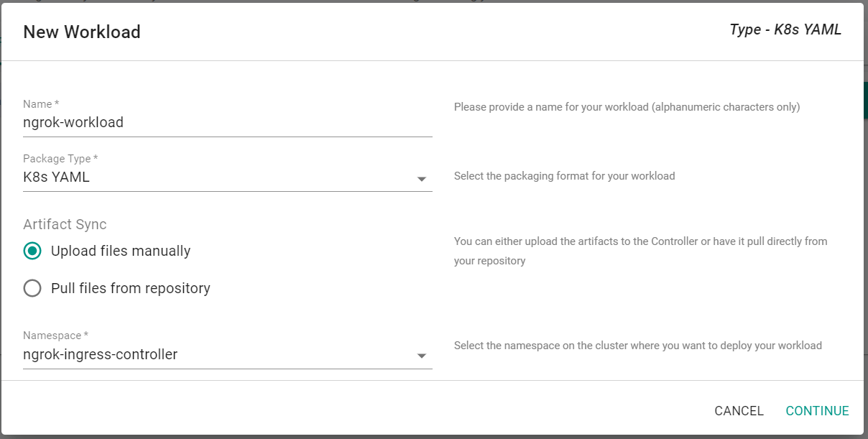
Task: Click the Package Type dropdown arrow
Action: [x=422, y=179]
